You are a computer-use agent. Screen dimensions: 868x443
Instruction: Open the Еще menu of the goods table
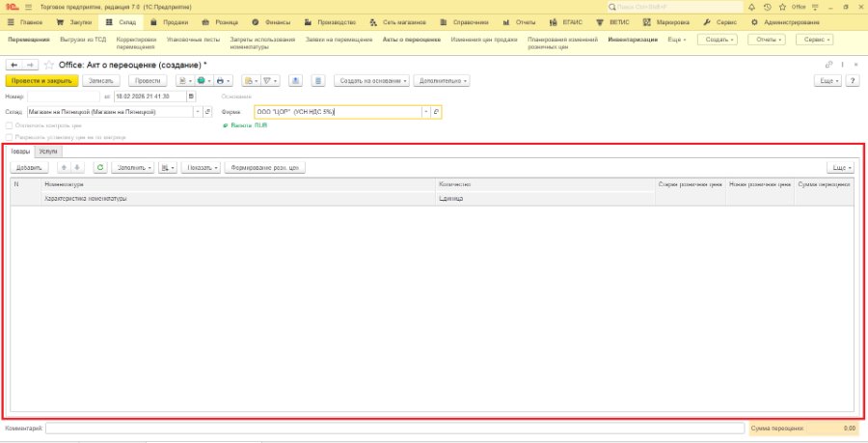tap(840, 167)
